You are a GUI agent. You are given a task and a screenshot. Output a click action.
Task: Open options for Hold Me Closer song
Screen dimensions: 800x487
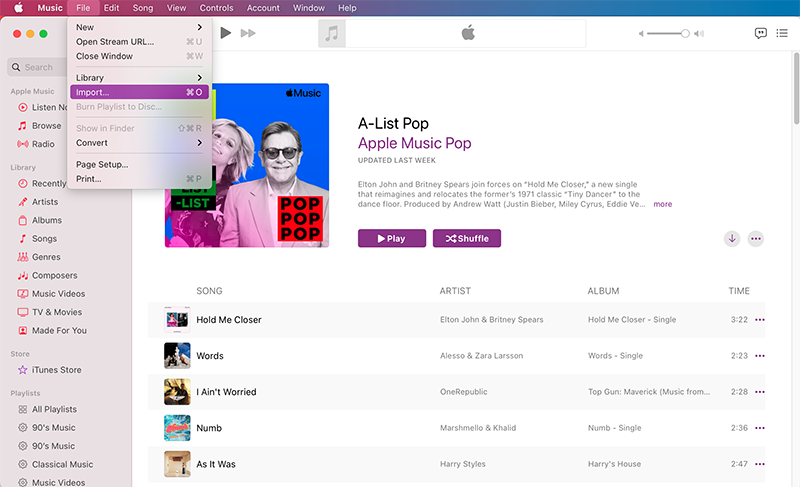(760, 320)
